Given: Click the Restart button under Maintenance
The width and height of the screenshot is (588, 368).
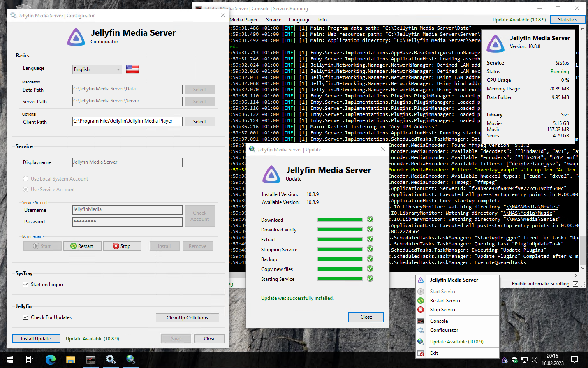Looking at the screenshot, I should click(81, 246).
